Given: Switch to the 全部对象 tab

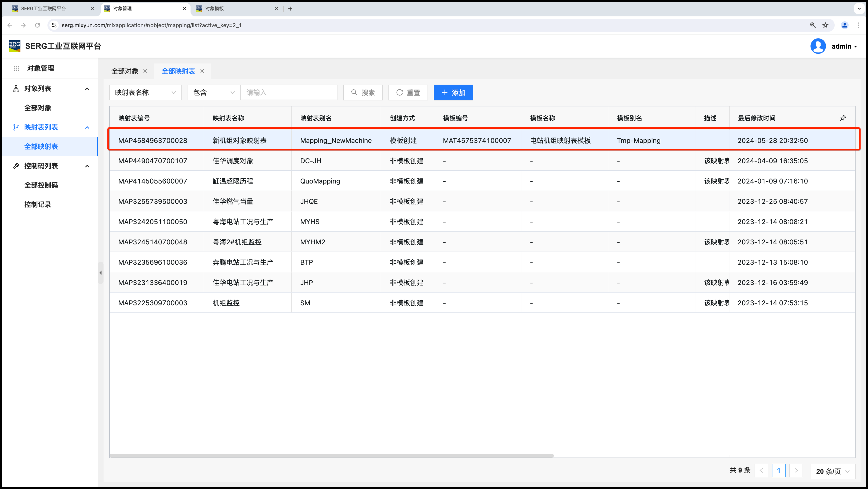Looking at the screenshot, I should (x=125, y=71).
